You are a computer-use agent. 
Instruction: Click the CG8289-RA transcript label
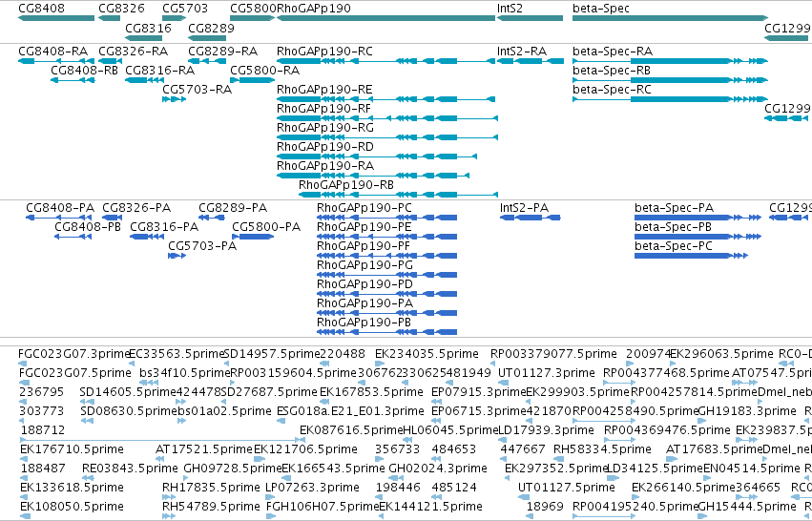point(222,52)
